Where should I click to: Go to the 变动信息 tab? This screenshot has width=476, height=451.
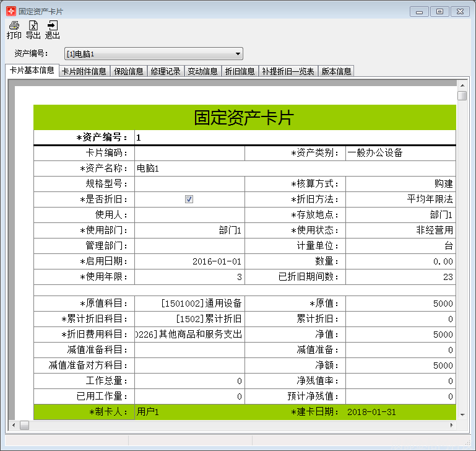202,71
